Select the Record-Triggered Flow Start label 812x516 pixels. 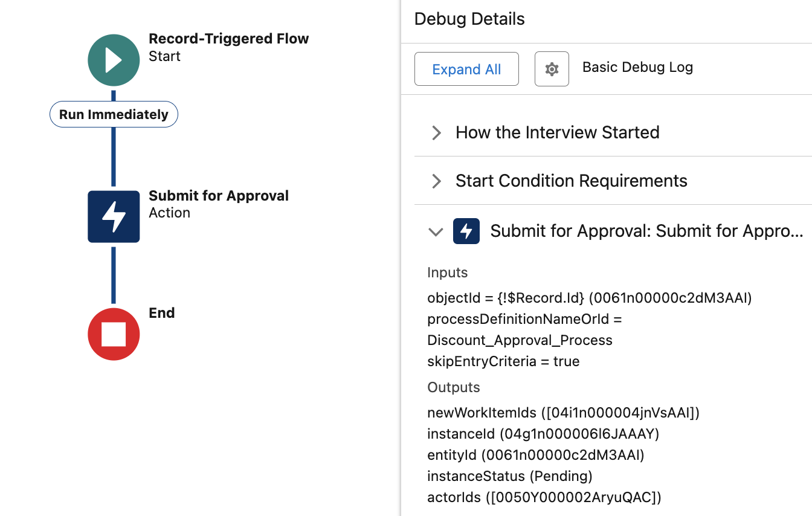tap(228, 47)
